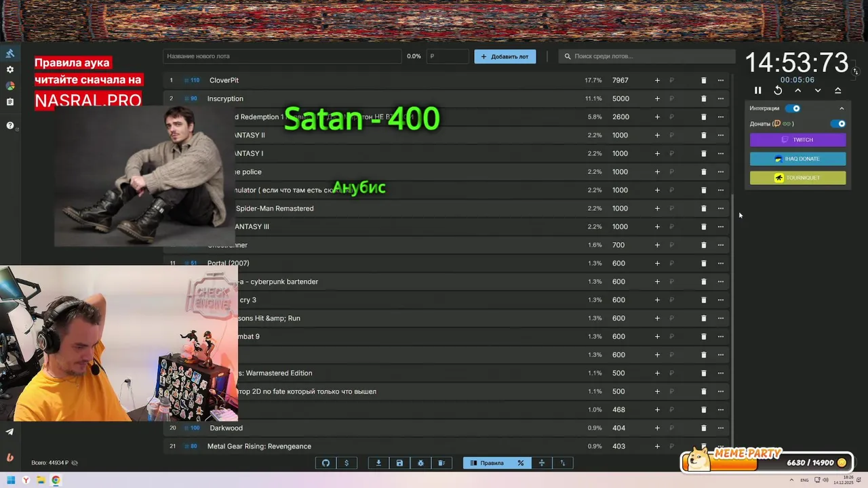Open Windows Start menu

coord(11,481)
